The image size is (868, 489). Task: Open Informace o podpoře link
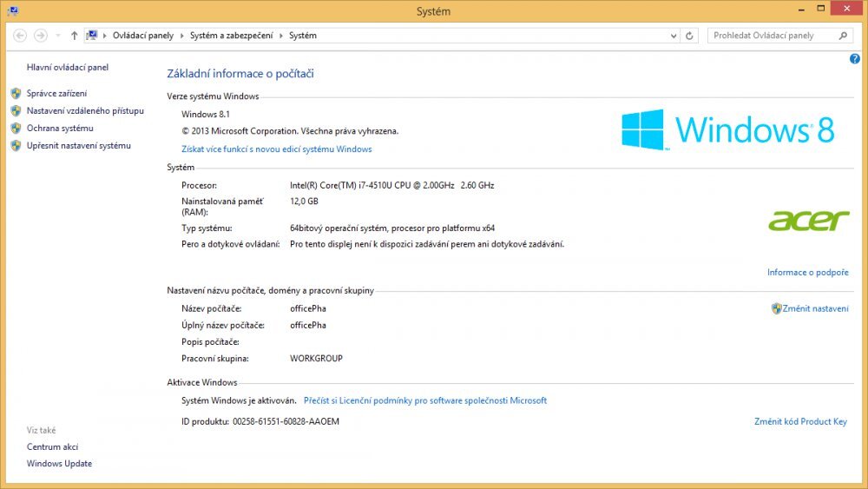pos(807,273)
